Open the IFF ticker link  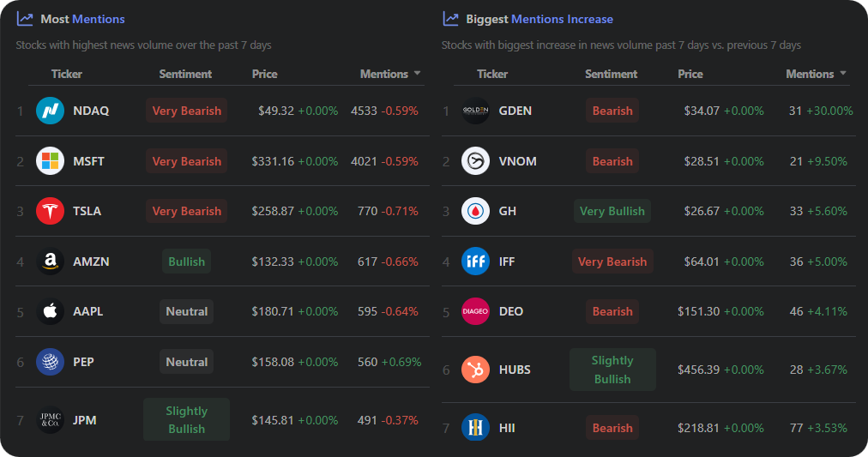click(x=507, y=262)
